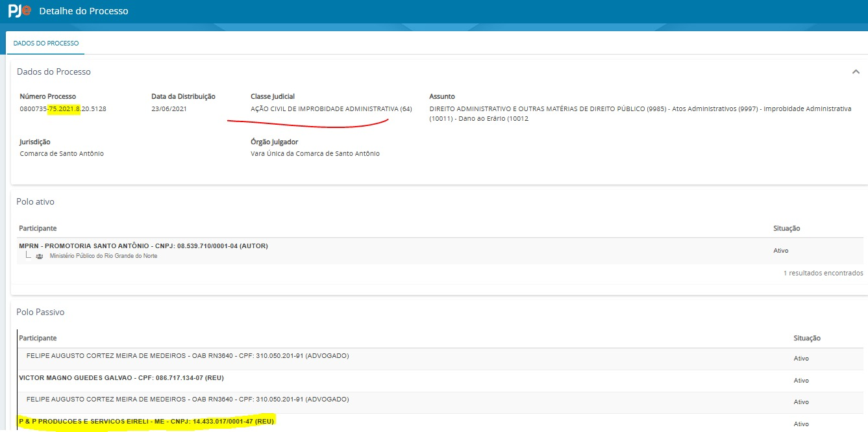868x432 pixels.
Task: Click Ativo status in VICTOR MAGNO row
Action: click(801, 381)
